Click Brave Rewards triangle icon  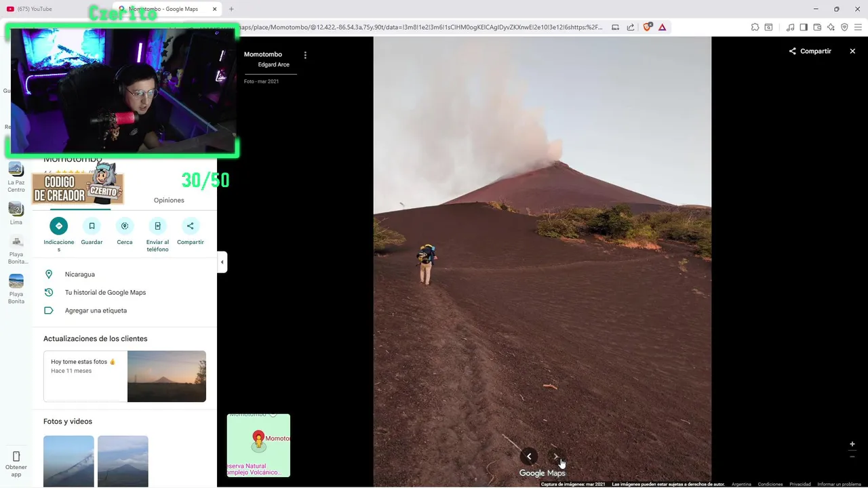662,27
